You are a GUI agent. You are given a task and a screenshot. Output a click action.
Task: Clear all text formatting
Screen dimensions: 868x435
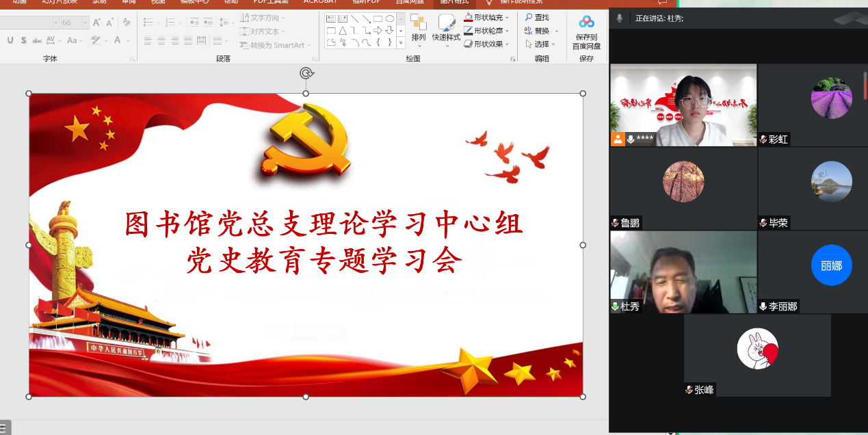[127, 23]
